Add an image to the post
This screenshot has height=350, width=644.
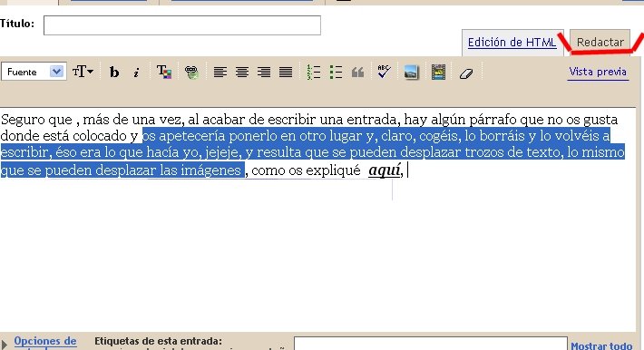[x=411, y=73]
